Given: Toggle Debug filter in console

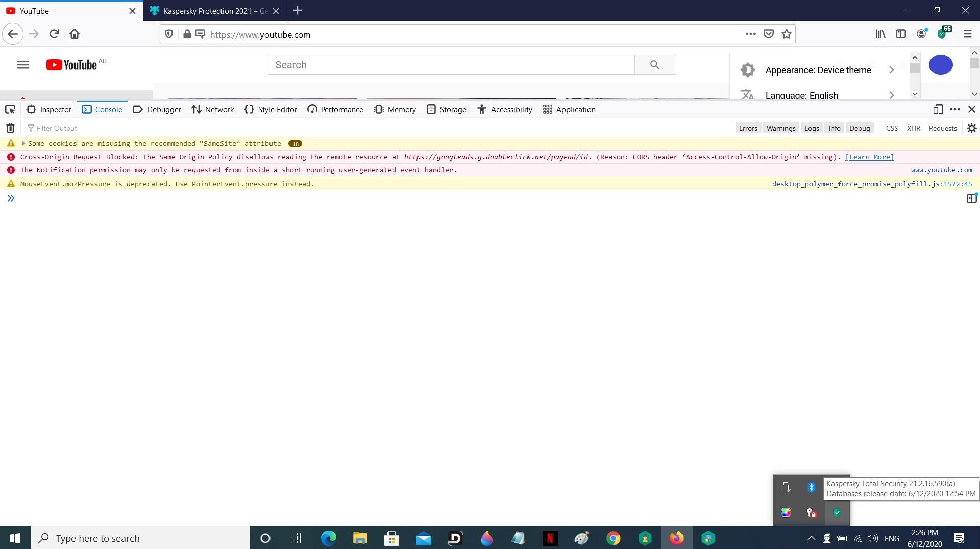Looking at the screenshot, I should [x=860, y=128].
